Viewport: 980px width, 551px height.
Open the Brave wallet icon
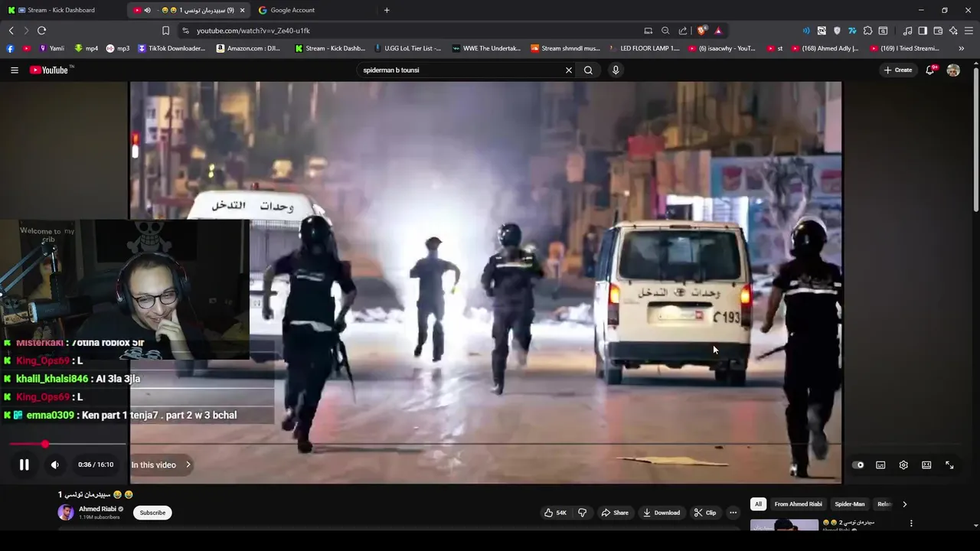(x=938, y=31)
